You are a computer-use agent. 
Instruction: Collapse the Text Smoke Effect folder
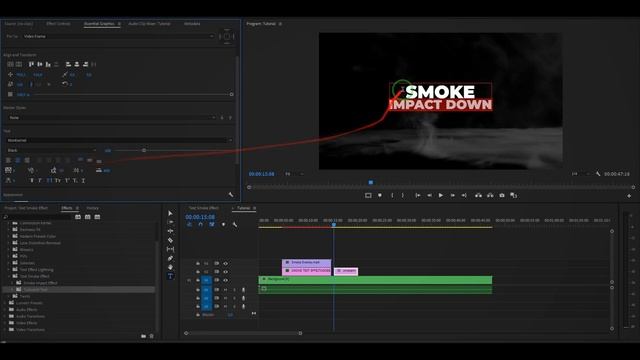click(x=9, y=276)
